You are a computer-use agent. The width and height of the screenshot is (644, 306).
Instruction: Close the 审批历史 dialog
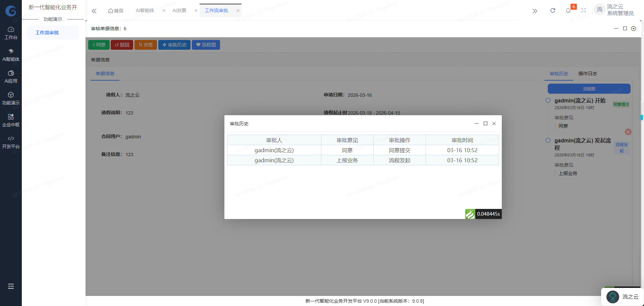pos(494,124)
